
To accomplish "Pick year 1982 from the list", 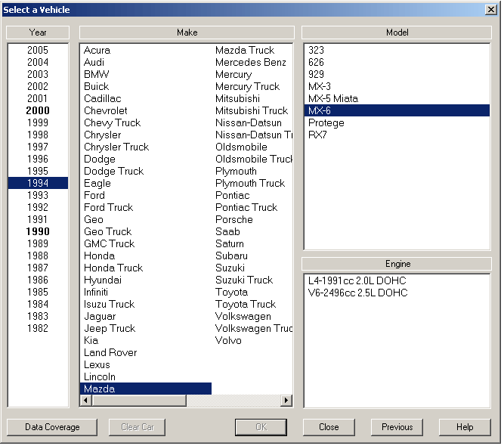I will point(38,328).
